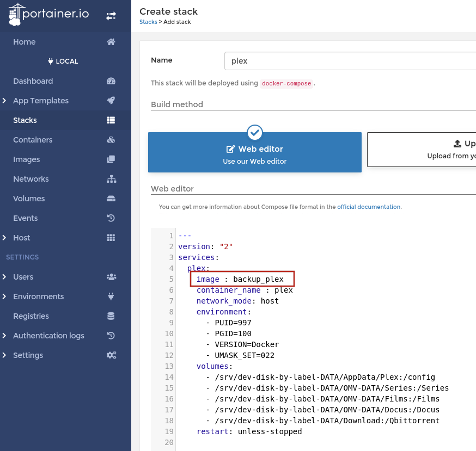Click the AppData/Plex:/config volume line

pos(325,377)
